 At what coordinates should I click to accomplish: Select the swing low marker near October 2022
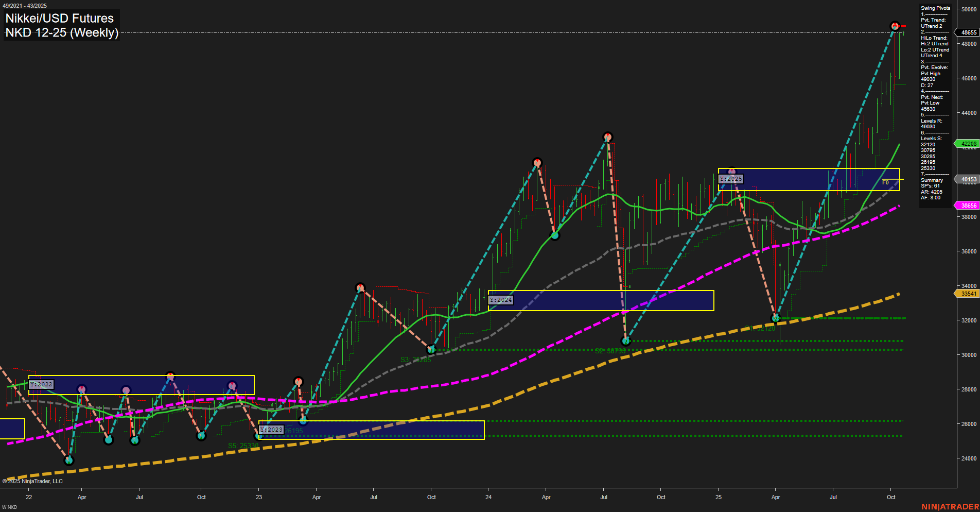pyautogui.click(x=201, y=437)
